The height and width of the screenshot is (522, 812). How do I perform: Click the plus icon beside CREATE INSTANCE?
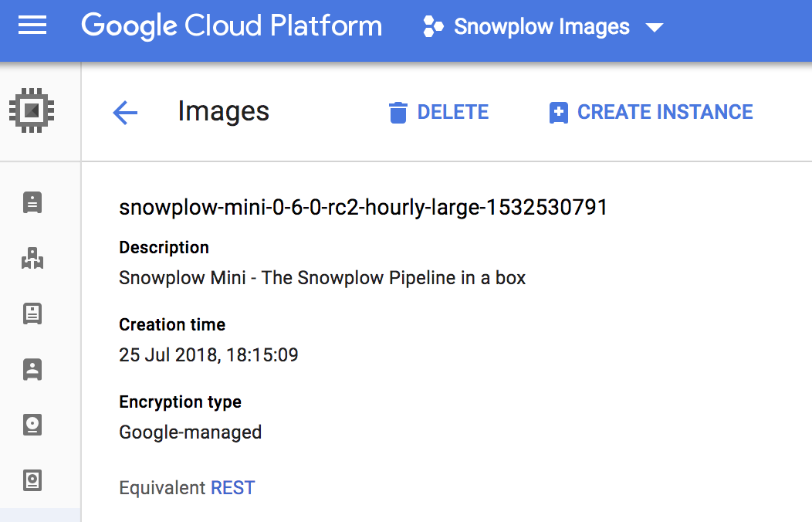[558, 113]
